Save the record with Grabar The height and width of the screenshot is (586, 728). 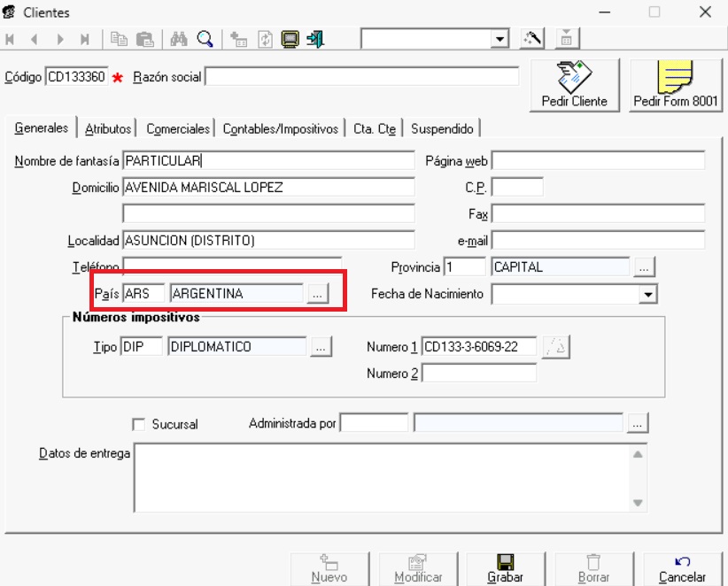(505, 568)
